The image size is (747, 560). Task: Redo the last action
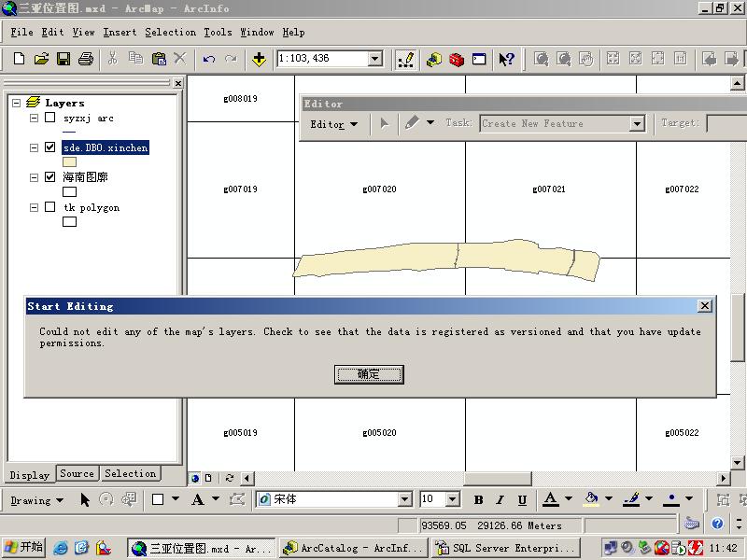click(231, 59)
